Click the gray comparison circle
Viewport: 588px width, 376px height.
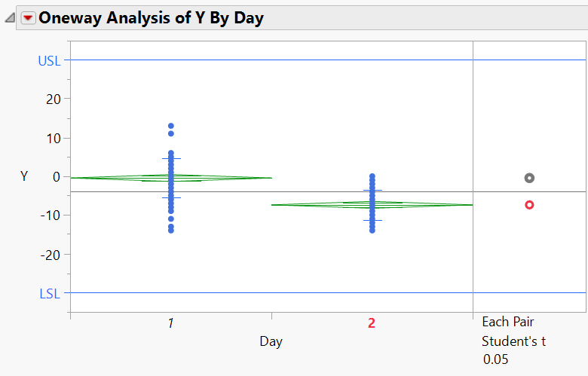click(x=529, y=178)
